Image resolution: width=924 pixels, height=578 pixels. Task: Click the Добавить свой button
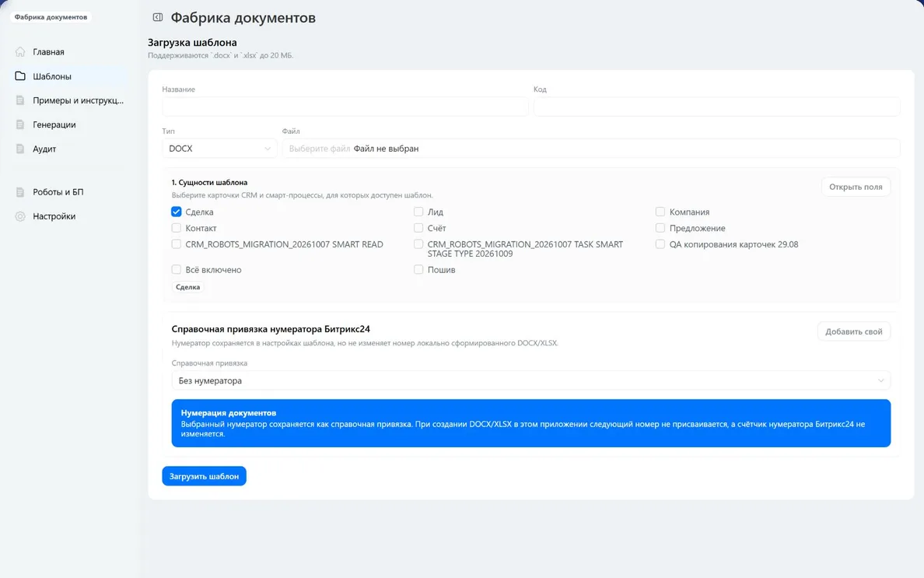click(x=854, y=331)
